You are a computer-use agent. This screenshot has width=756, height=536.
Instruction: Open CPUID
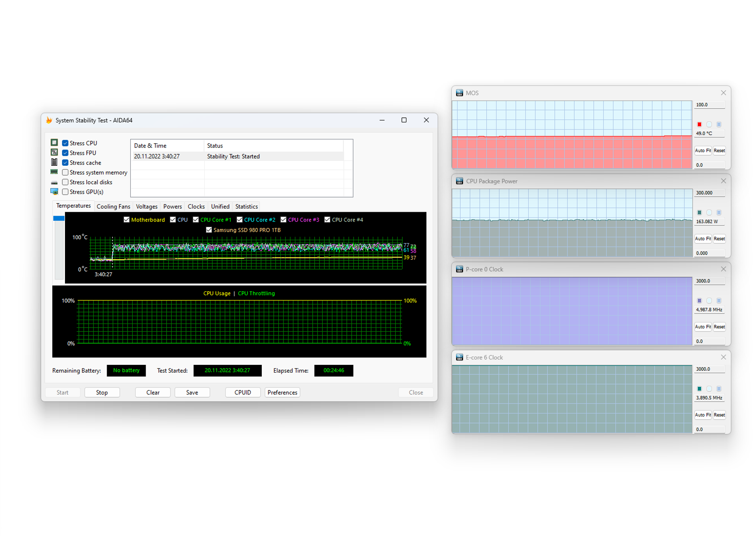243,392
